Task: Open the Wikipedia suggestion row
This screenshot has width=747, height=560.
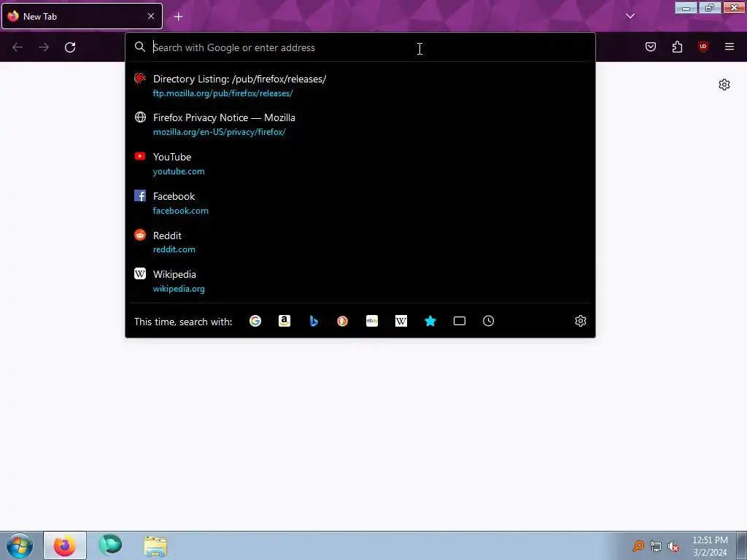Action: (x=360, y=281)
